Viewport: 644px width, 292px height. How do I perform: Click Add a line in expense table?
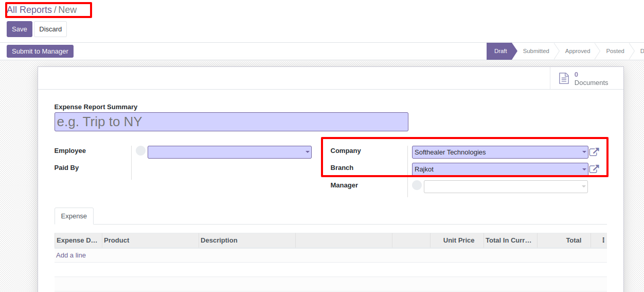click(x=71, y=255)
